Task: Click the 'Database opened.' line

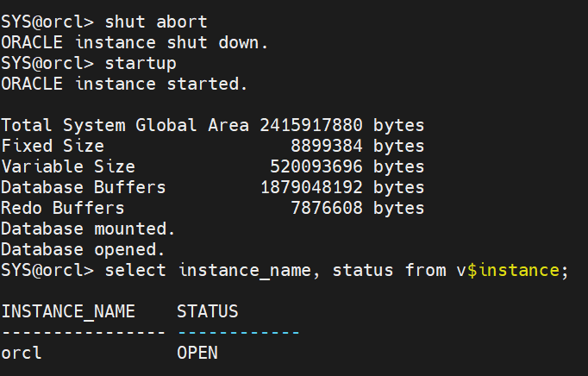Action: point(83,249)
